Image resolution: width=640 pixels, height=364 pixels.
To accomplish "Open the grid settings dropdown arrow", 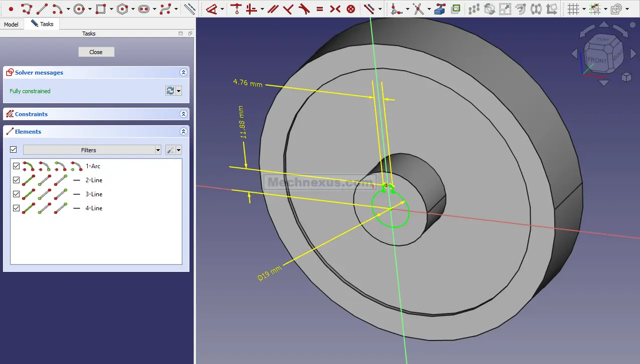I will pyautogui.click(x=583, y=9).
